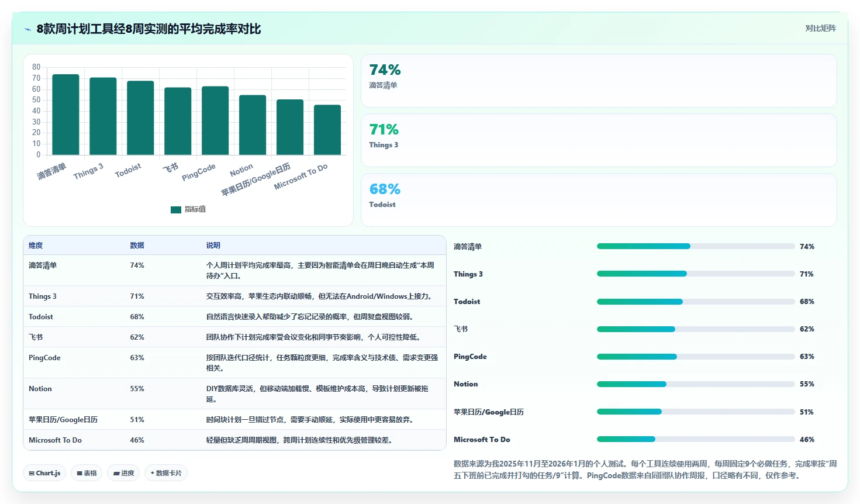Screen dimensions: 860x504
Task: Click the Chart.js tag chip
Action: [x=44, y=473]
